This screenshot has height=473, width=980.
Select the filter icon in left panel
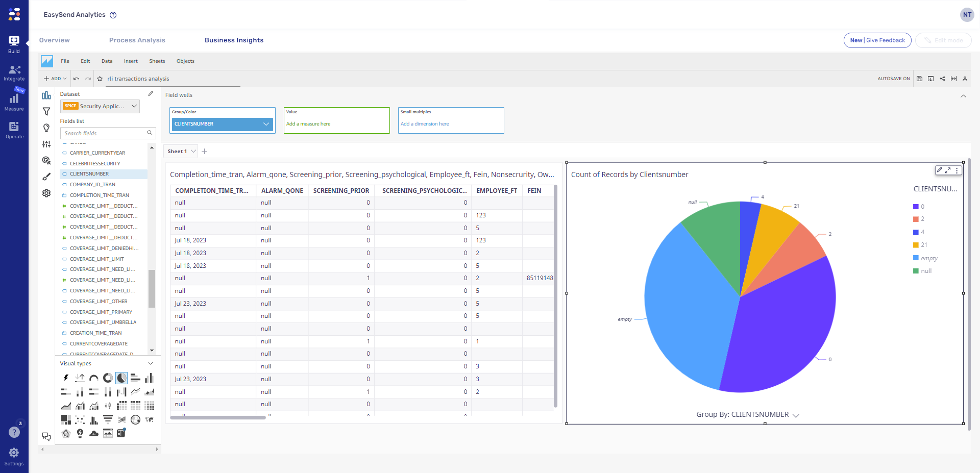click(46, 111)
